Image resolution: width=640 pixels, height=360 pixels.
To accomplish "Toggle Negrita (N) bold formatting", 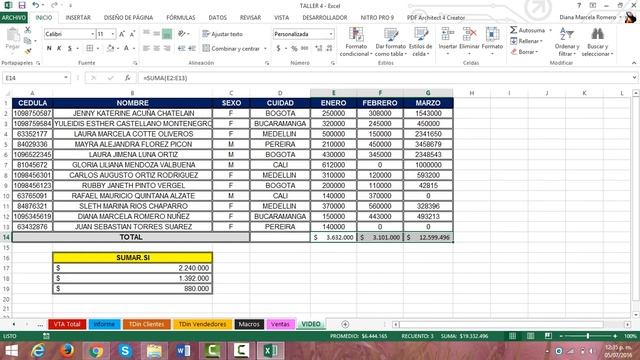I will pyautogui.click(x=49, y=48).
